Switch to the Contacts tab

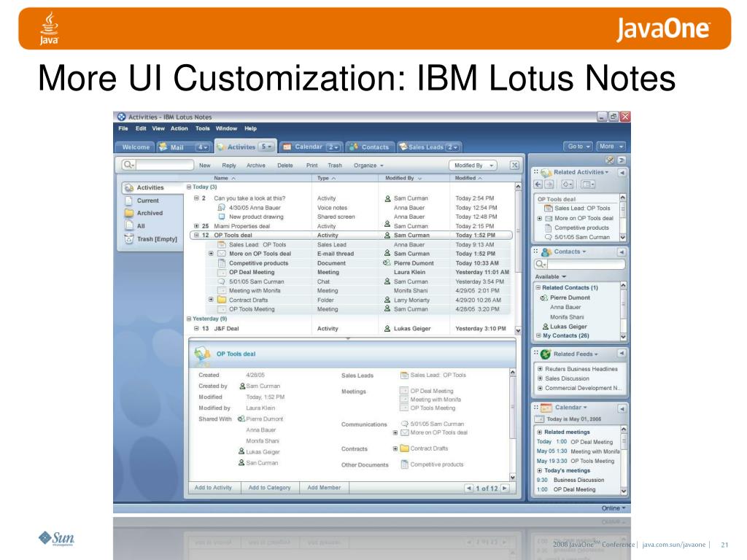click(370, 147)
